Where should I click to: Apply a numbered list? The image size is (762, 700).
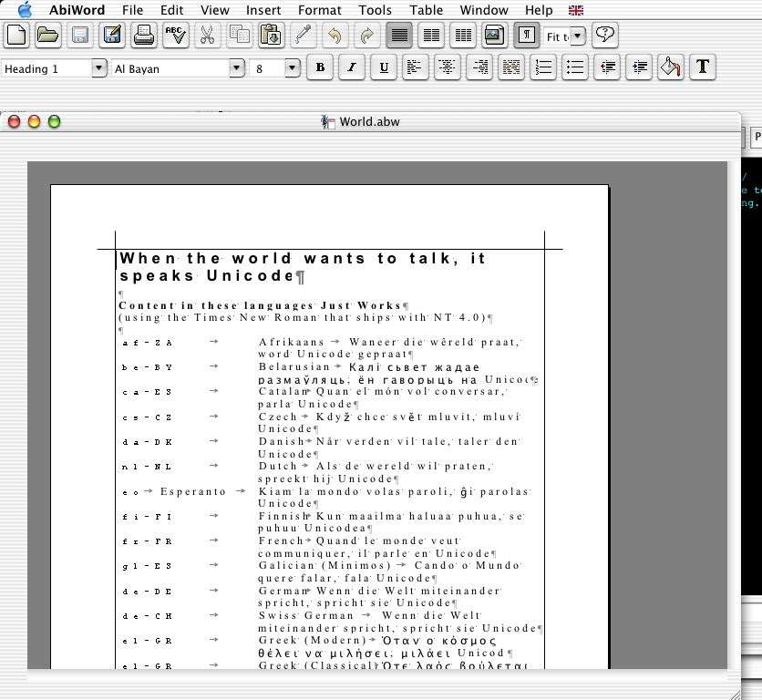tap(543, 67)
